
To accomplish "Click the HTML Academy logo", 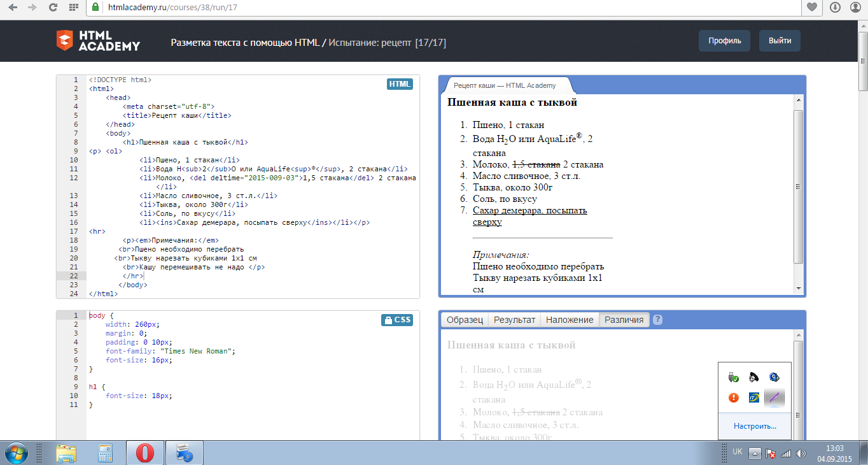I will [98, 41].
